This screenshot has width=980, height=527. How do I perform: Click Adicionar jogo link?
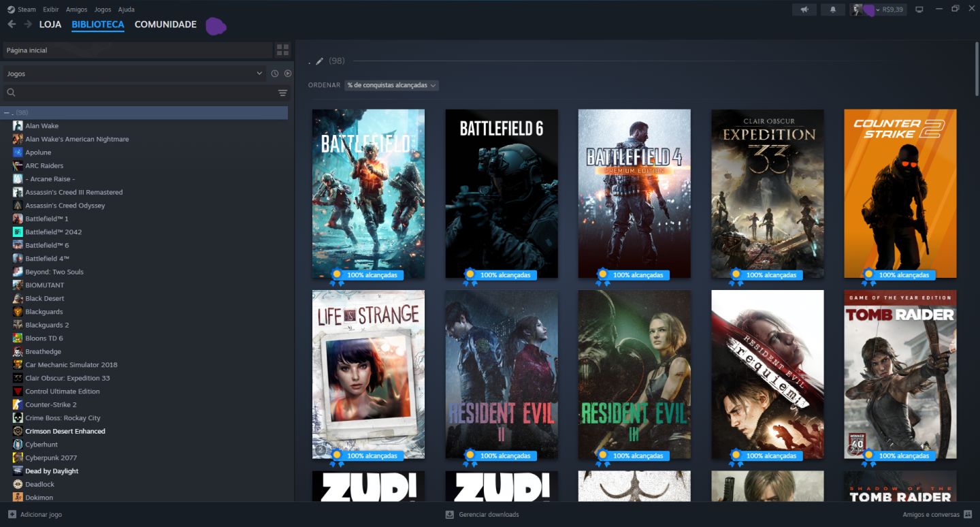click(41, 515)
